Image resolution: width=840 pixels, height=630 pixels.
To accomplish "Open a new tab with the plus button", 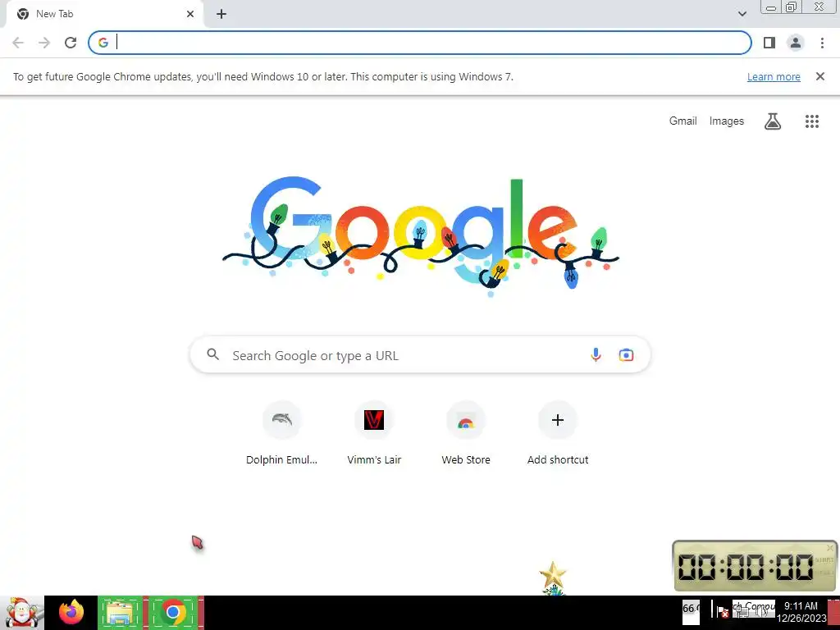I will click(221, 14).
